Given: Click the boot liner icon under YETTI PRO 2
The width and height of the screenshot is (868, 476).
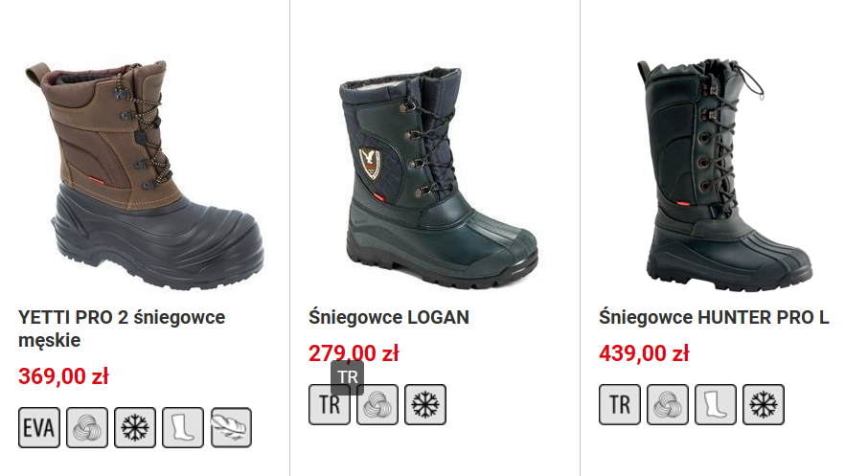Looking at the screenshot, I should (x=183, y=428).
